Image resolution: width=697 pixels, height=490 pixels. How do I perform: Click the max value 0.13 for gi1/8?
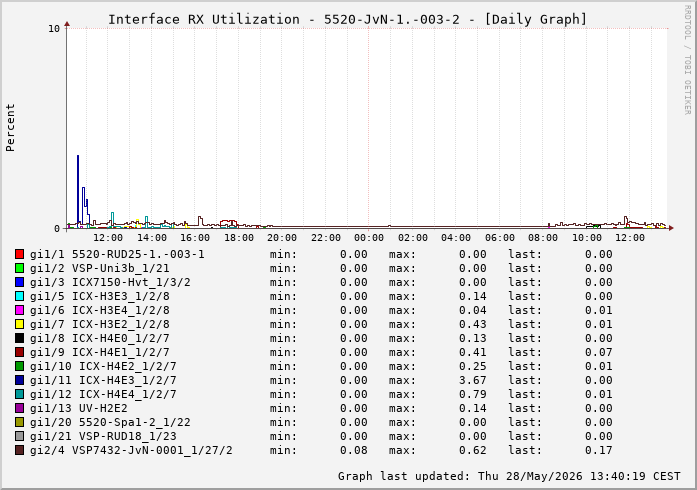point(473,338)
